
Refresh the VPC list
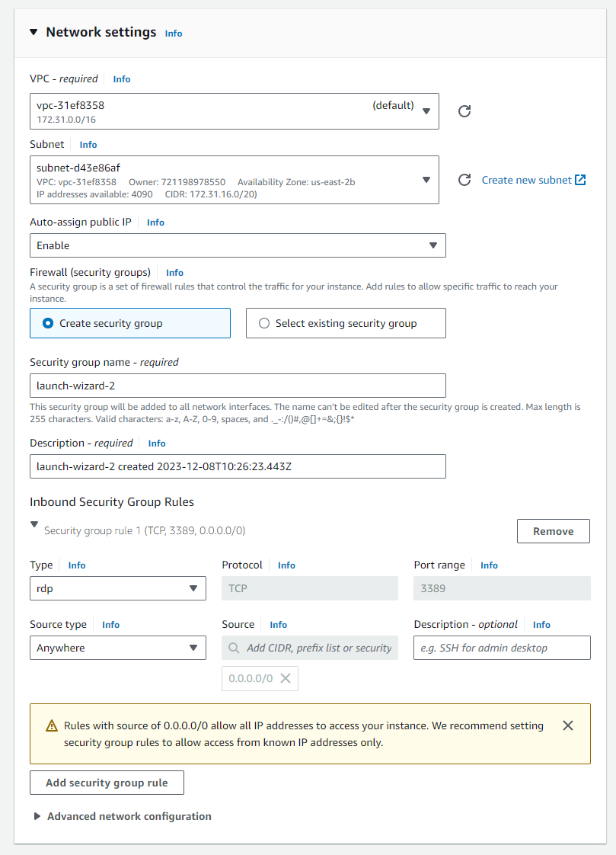[x=464, y=111]
